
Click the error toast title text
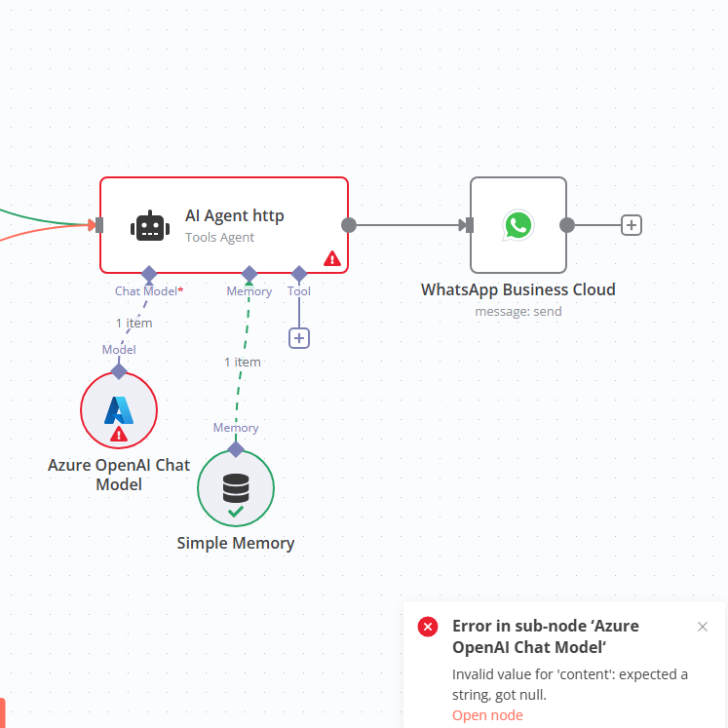point(546,636)
